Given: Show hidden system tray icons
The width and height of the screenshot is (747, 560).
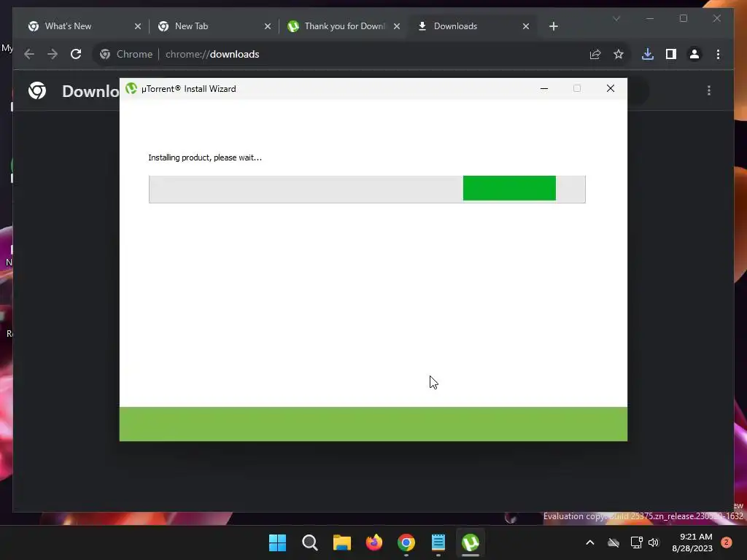Looking at the screenshot, I should coord(589,542).
